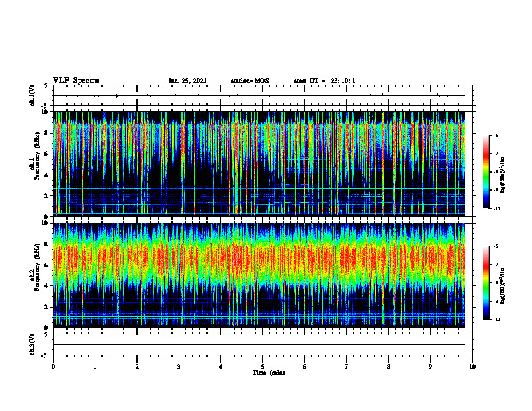532x411 pixels.
Task: Click the date 'Jan. 25, 2021' label
Action: pos(187,81)
